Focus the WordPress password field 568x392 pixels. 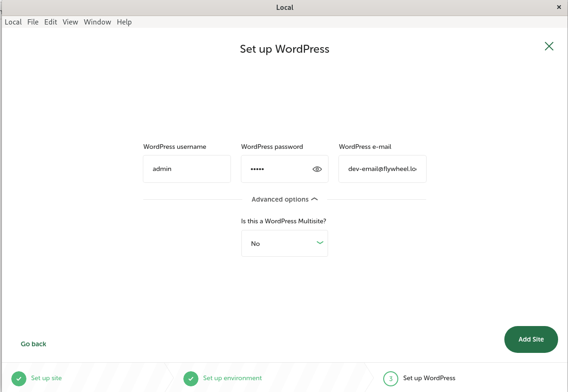tap(276, 169)
